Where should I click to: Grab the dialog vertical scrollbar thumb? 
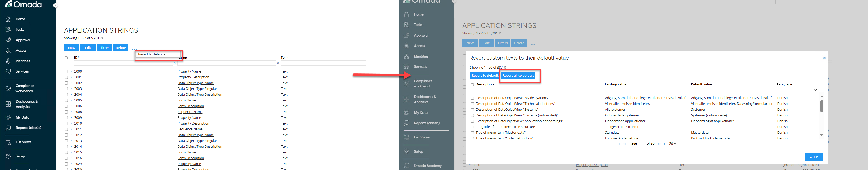(x=822, y=106)
